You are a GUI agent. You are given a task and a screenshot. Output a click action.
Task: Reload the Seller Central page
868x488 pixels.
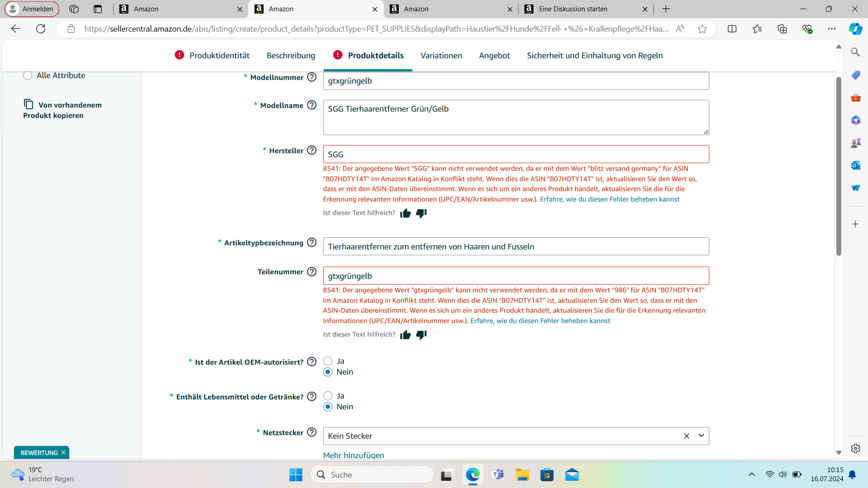tap(41, 29)
